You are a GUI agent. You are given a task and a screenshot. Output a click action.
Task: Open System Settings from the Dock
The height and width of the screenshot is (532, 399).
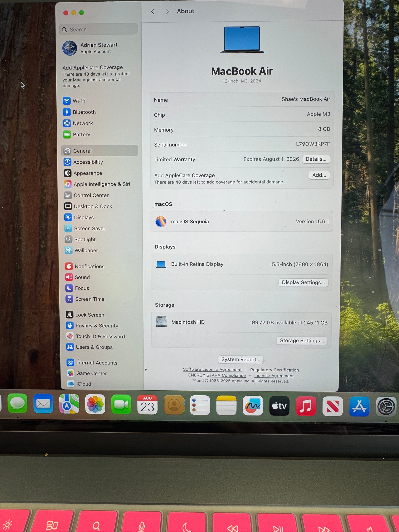[x=386, y=407]
